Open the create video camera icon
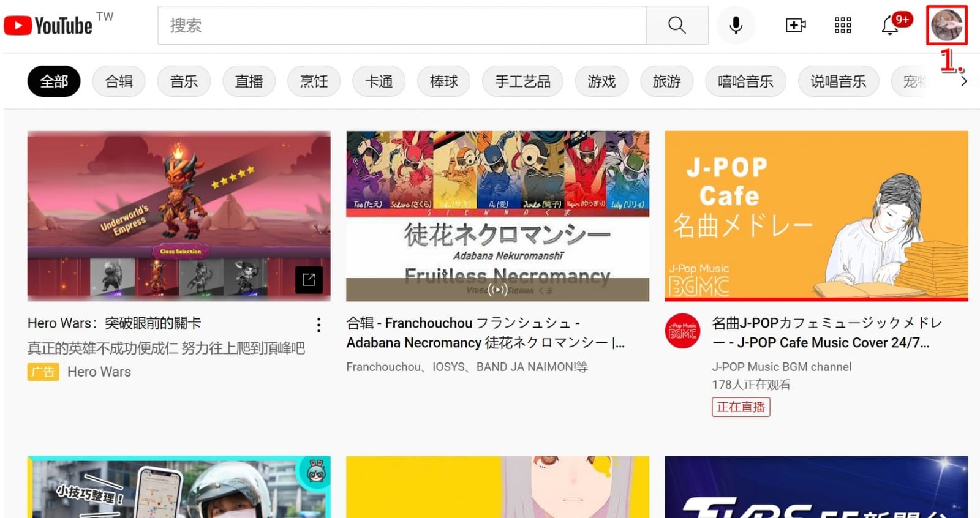 point(796,25)
